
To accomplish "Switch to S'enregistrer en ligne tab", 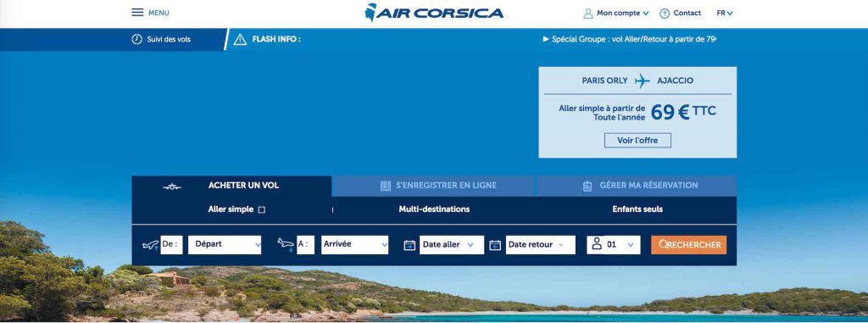I will pos(433,187).
